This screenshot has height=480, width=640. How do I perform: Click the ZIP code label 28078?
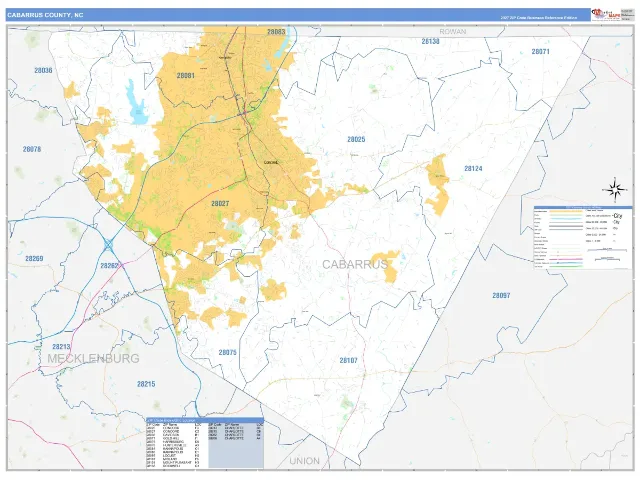[x=32, y=149]
